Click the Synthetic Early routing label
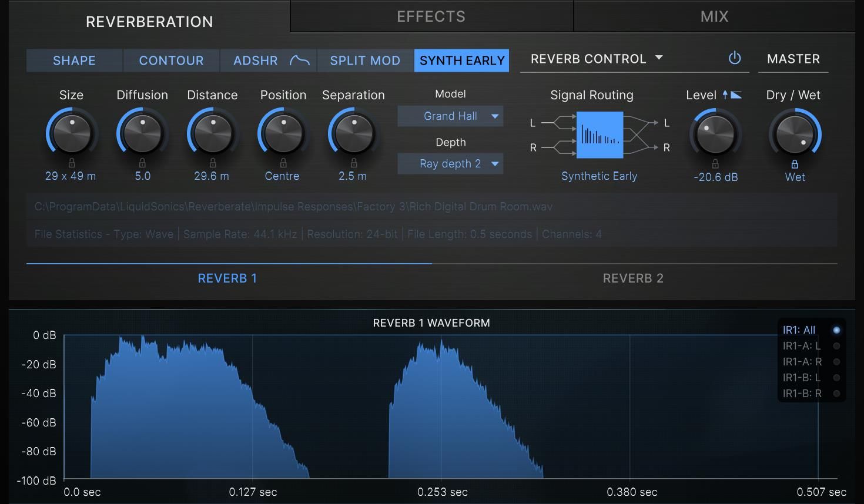This screenshot has width=864, height=504. (599, 176)
